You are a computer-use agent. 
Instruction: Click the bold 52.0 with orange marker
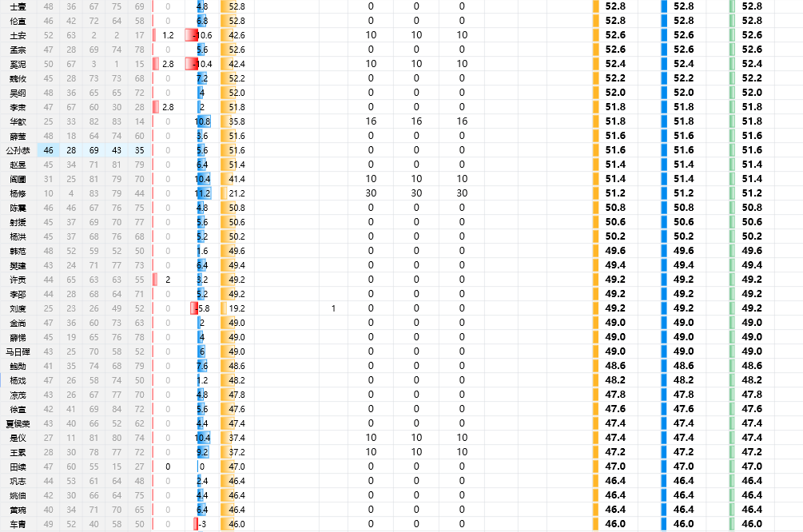pyautogui.click(x=615, y=93)
